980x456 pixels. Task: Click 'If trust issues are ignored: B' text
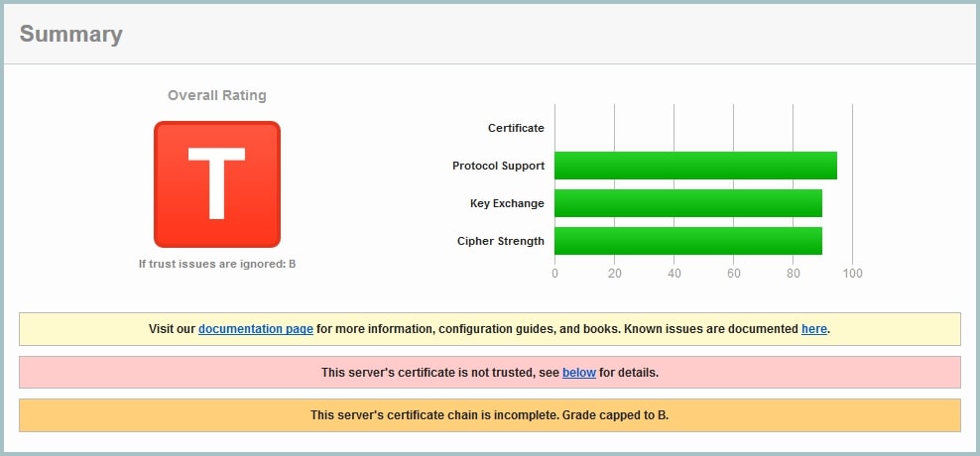217,264
